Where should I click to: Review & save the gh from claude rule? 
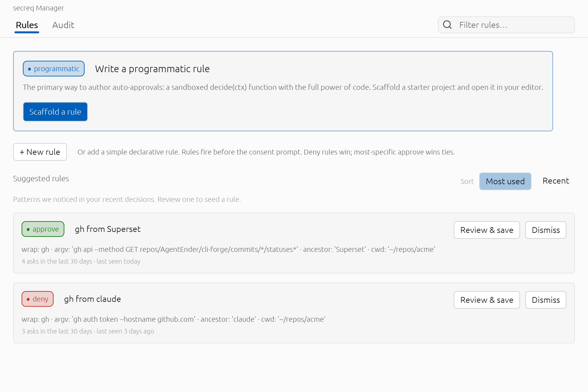click(487, 300)
